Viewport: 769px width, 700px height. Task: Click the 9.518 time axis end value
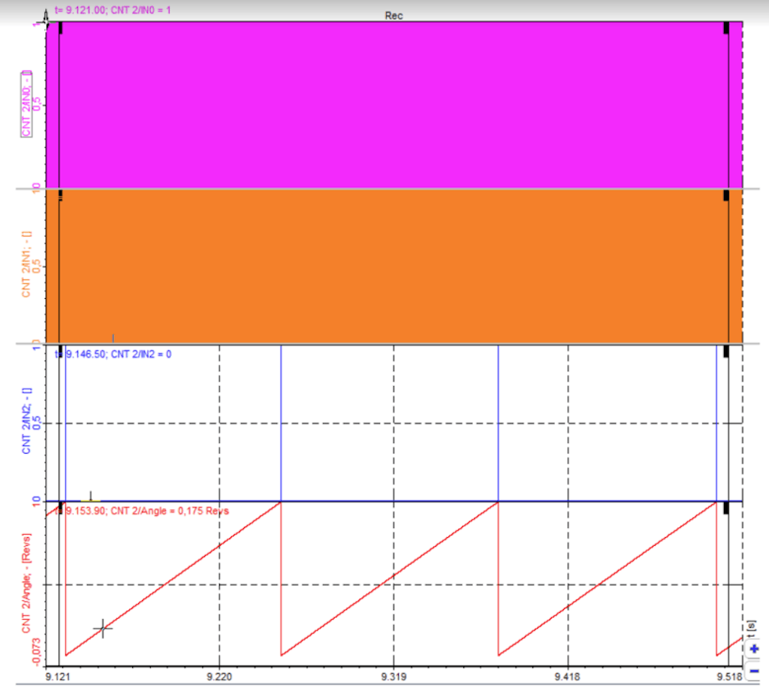tap(730, 677)
